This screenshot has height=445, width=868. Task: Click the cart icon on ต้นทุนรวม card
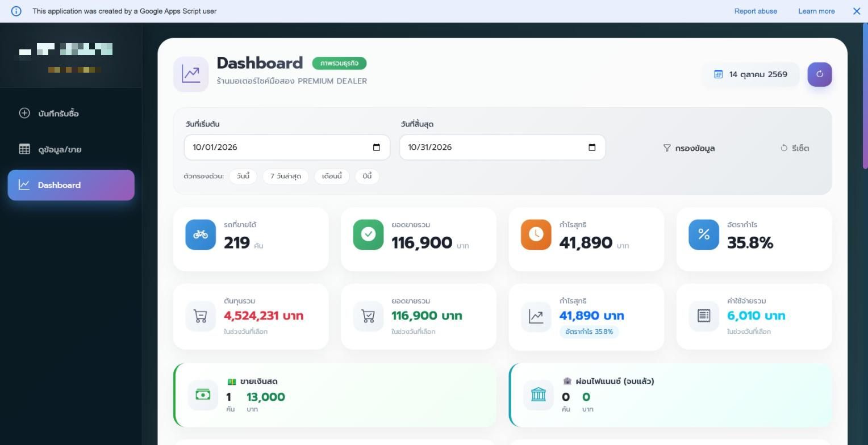(x=201, y=316)
